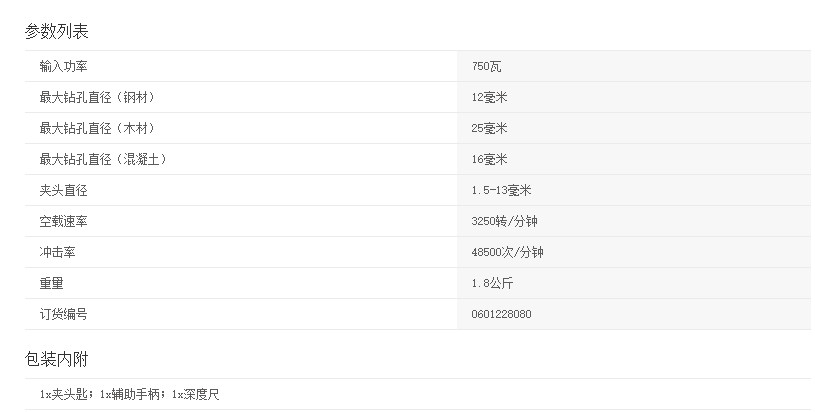The width and height of the screenshot is (815, 412).
Task: Select the 空载速率 row label
Action: [63, 221]
